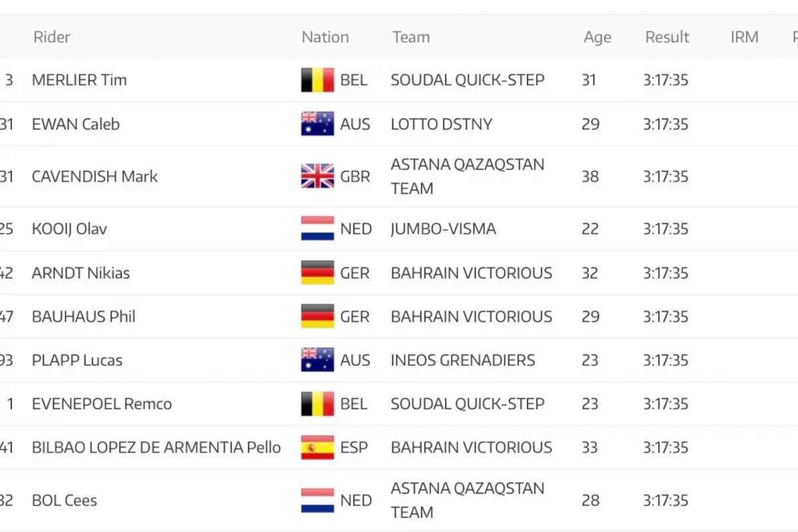The image size is (798, 532).
Task: Click the Spanish flag next to Pello Bilbao
Action: 317,448
